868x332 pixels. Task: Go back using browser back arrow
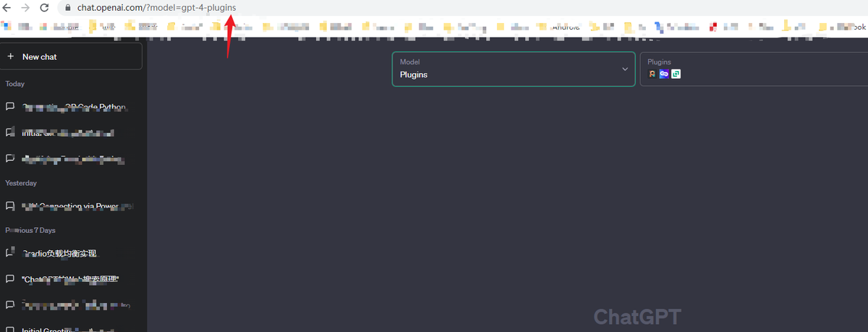click(x=8, y=7)
